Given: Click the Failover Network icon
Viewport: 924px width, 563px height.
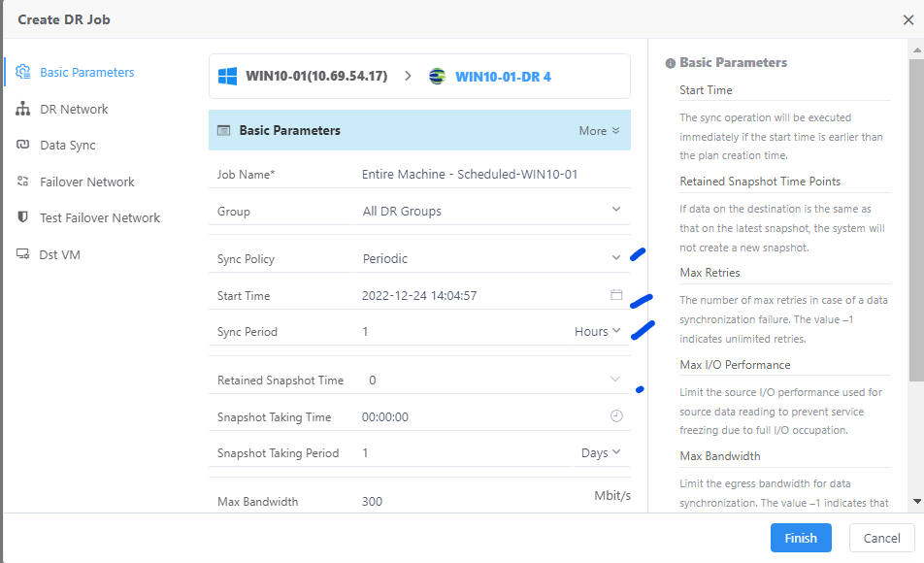Looking at the screenshot, I should click(23, 181).
